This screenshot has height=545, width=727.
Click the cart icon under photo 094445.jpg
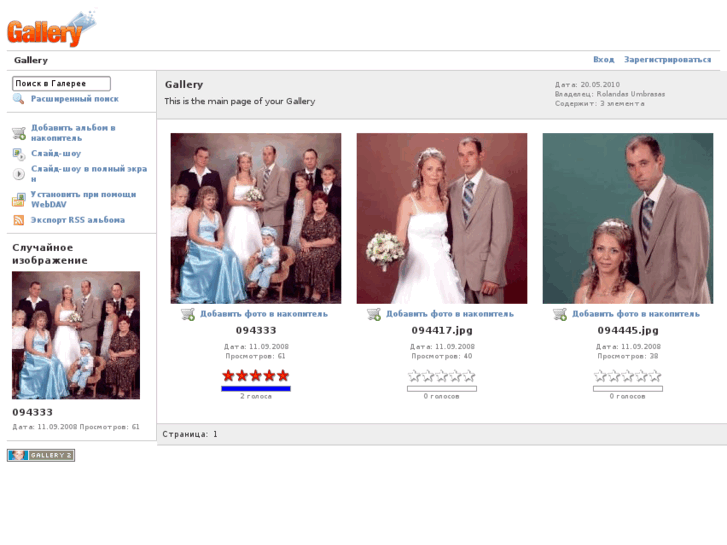(x=560, y=314)
